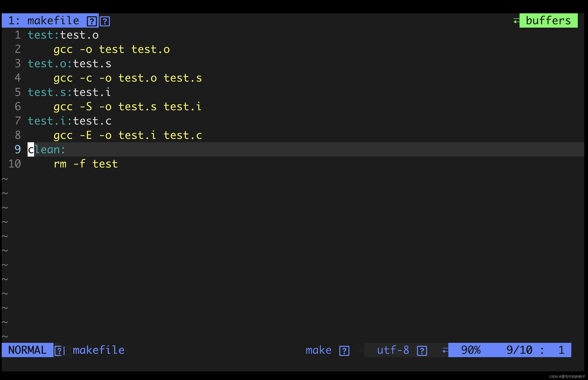
Task: Click the 'test.o:test.s' rule line
Action: click(x=69, y=64)
